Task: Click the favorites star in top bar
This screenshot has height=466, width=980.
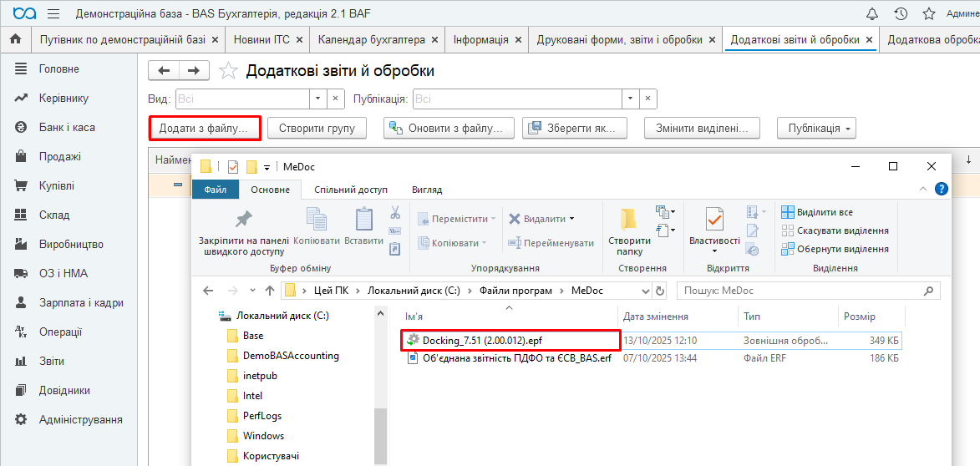Action: [928, 14]
